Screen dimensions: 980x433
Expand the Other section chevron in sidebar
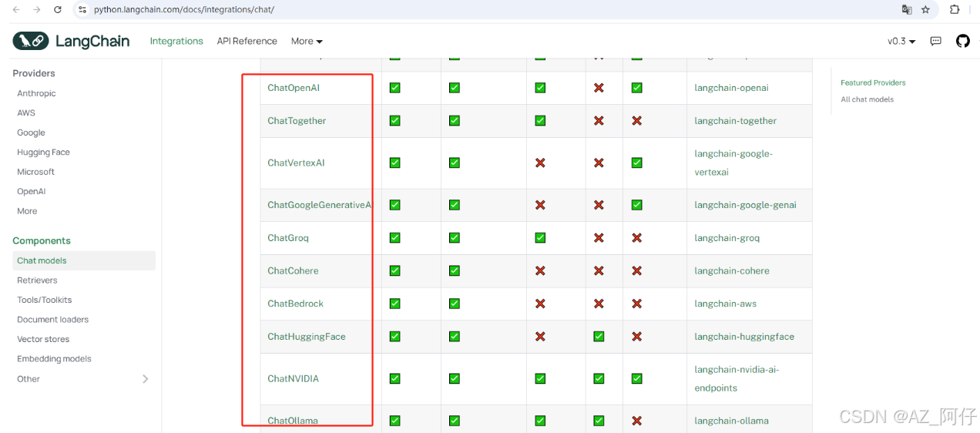coord(146,379)
